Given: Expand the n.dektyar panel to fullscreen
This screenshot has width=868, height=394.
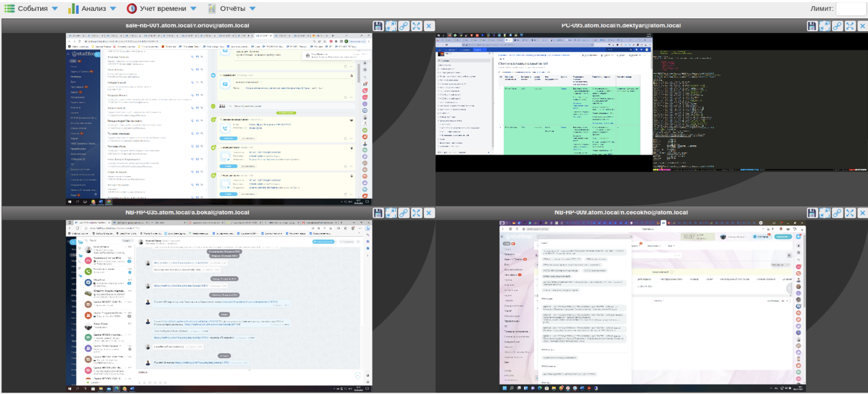Looking at the screenshot, I should pyautogui.click(x=850, y=26).
